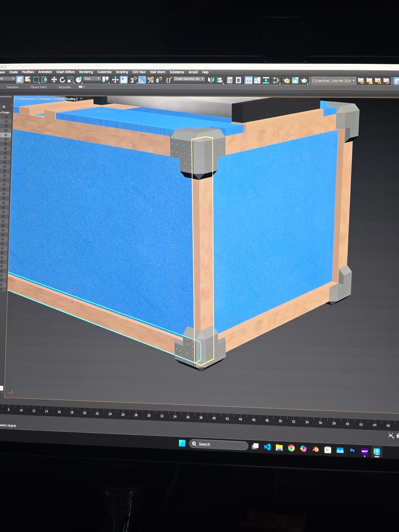Click the Mirror tool icon

click(x=211, y=80)
